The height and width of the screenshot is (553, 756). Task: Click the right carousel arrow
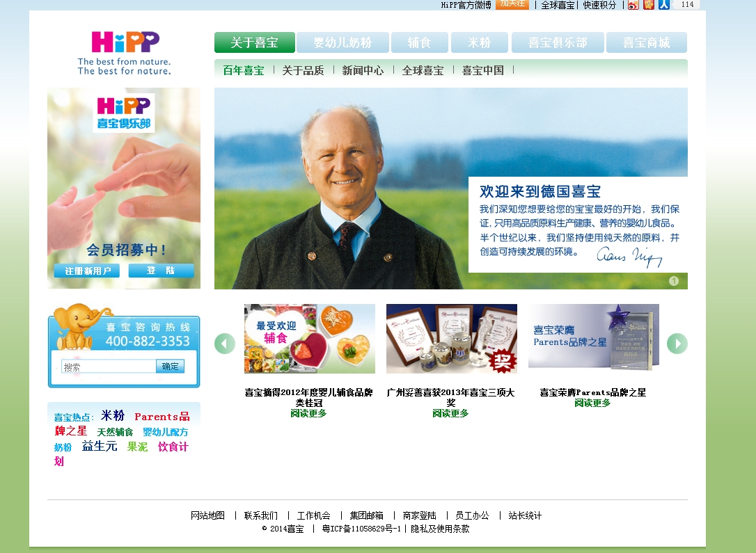677,344
